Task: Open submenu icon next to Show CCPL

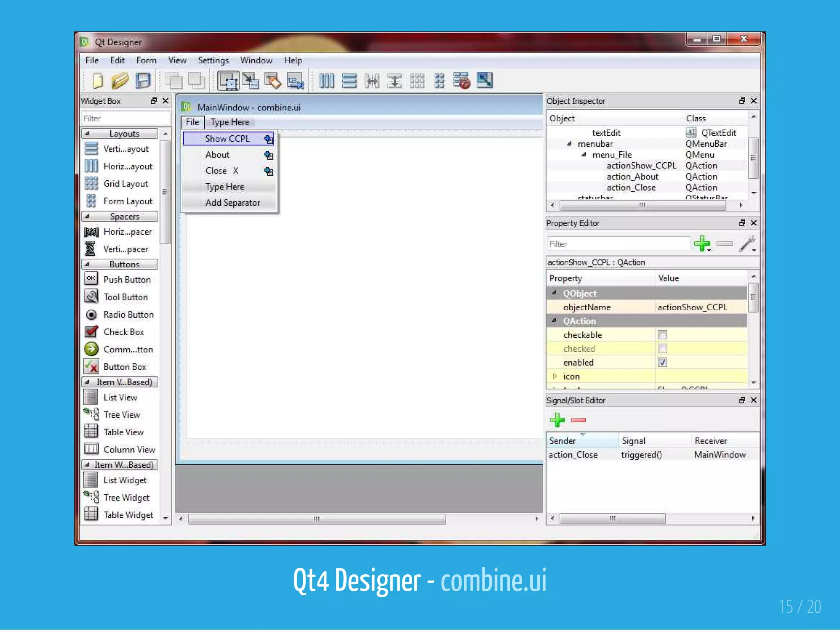Action: click(269, 139)
